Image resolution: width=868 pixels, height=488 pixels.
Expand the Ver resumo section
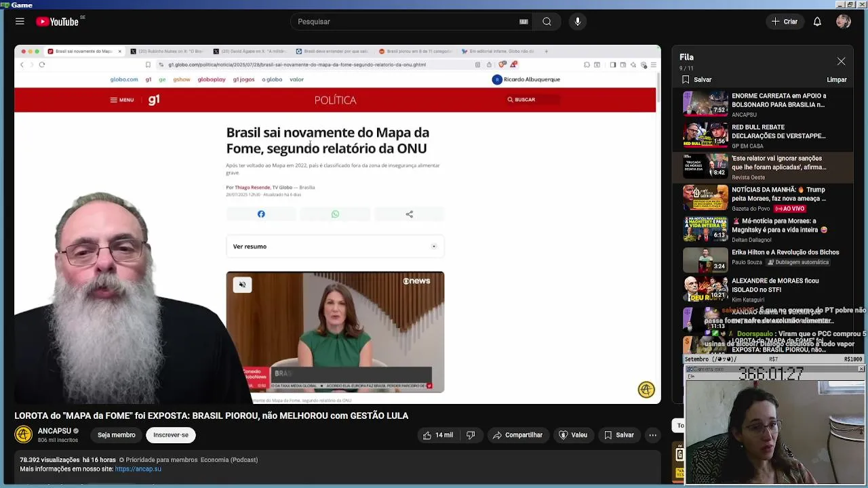(335, 246)
